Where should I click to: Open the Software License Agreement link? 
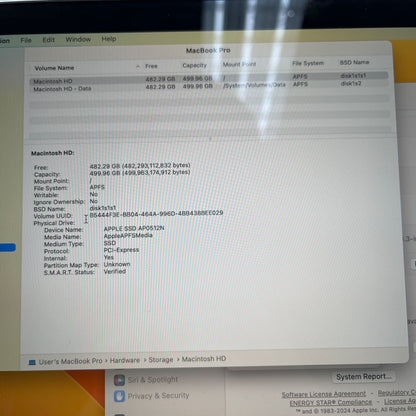(x=324, y=394)
